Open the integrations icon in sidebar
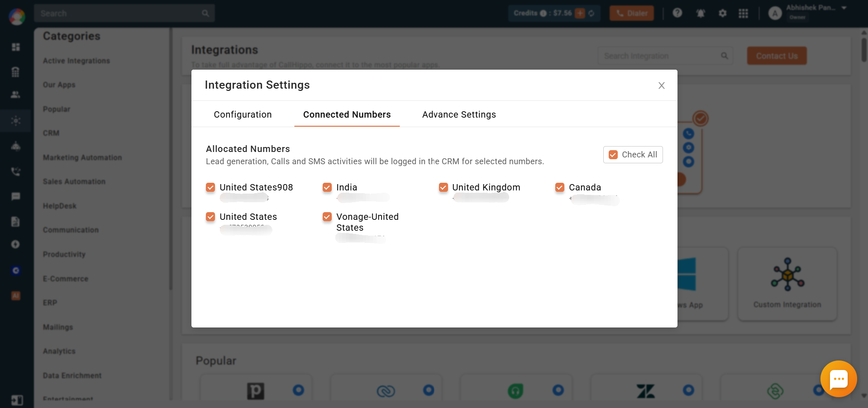This screenshot has width=868, height=408. (x=16, y=121)
